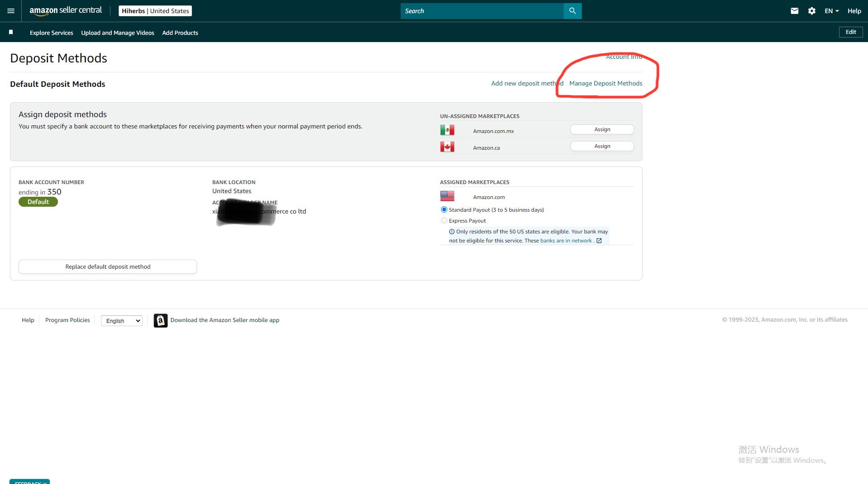Click the footer Help link

[28, 320]
